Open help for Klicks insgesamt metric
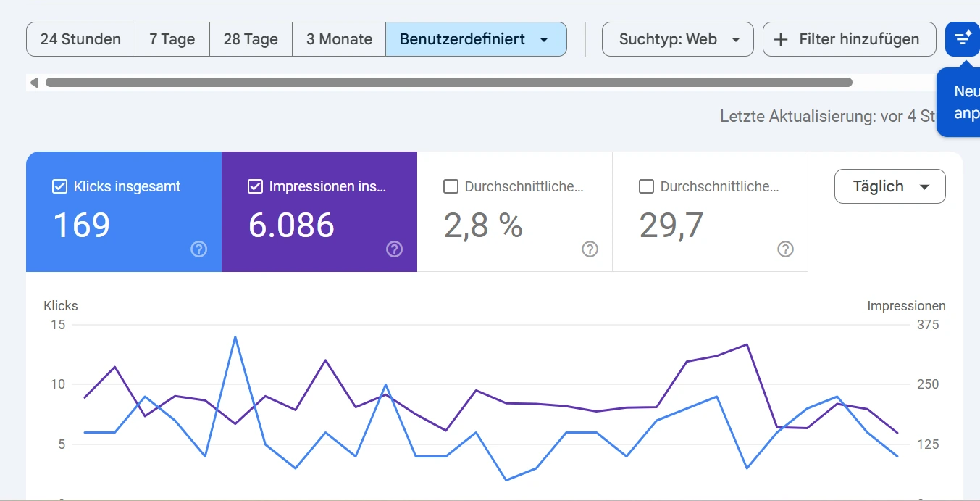 (198, 249)
